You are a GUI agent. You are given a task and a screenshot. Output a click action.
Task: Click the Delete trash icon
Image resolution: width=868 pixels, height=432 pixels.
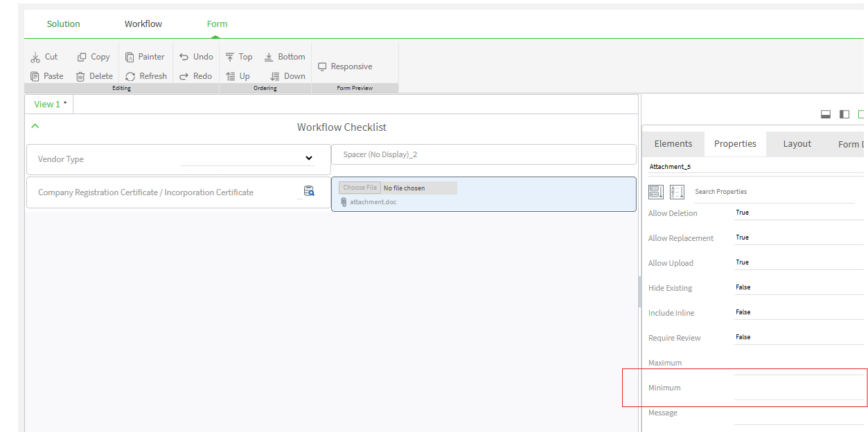[x=80, y=76]
